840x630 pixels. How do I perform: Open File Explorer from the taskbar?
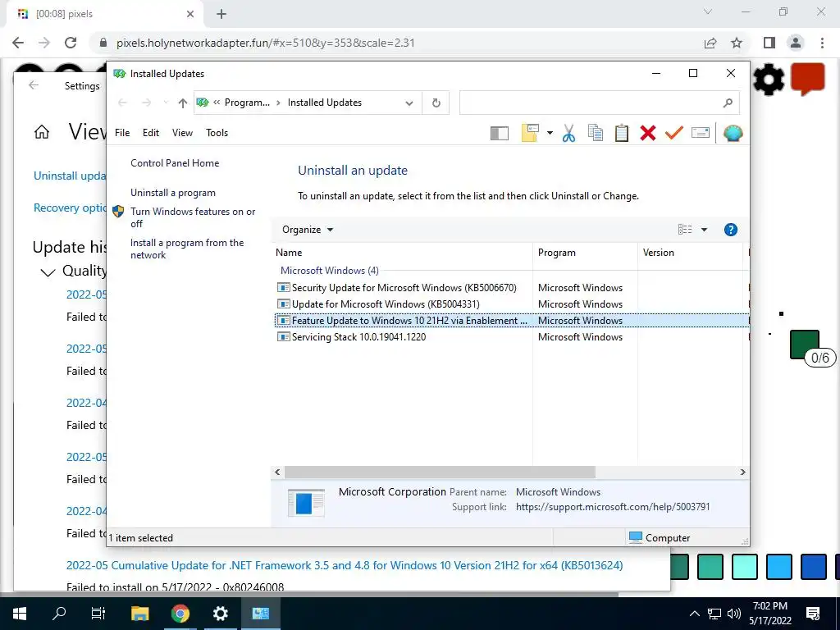point(139,614)
